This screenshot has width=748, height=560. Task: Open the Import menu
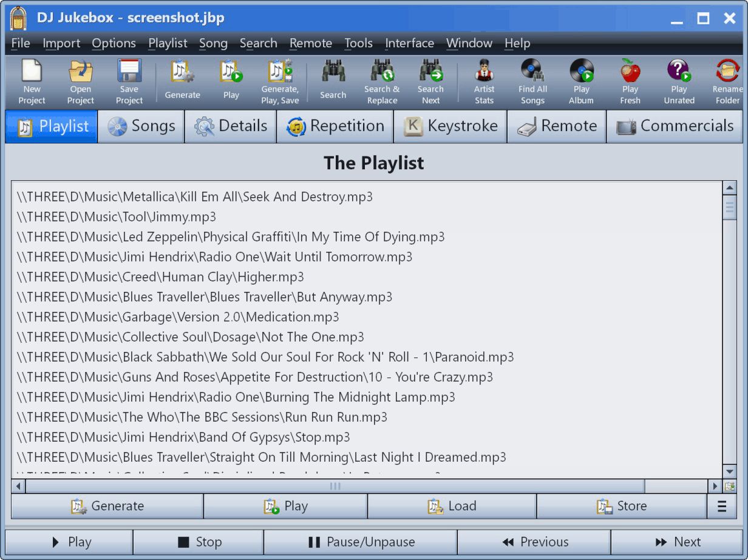point(61,43)
